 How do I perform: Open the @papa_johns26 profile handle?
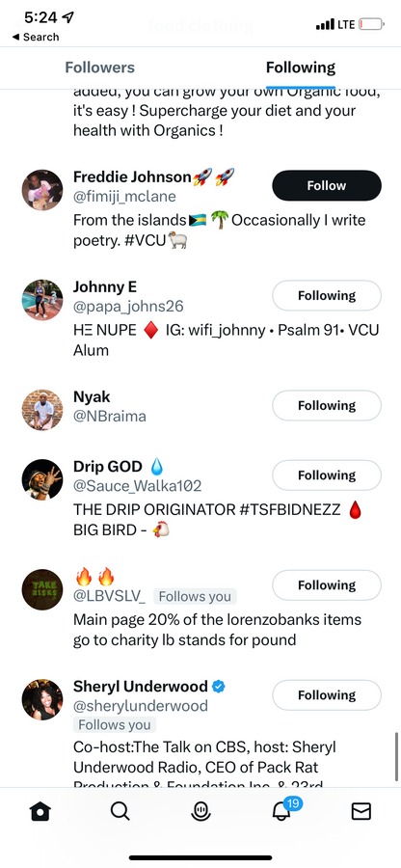128,307
